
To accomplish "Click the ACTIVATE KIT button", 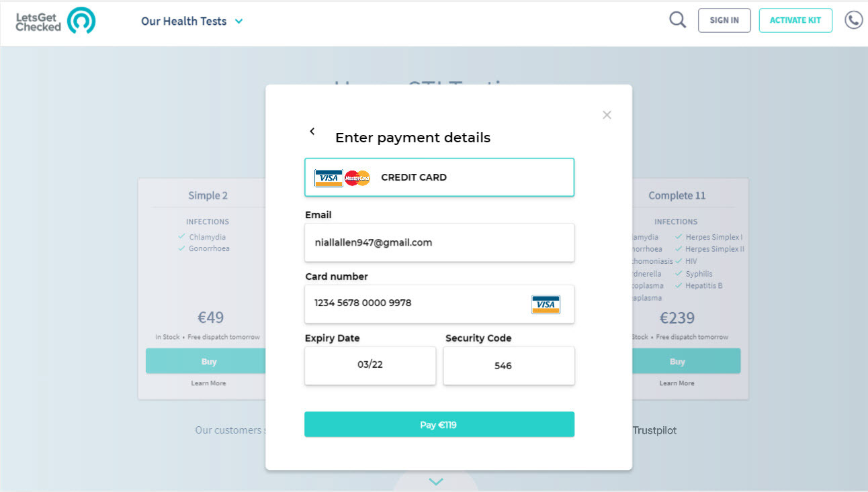I will point(795,20).
